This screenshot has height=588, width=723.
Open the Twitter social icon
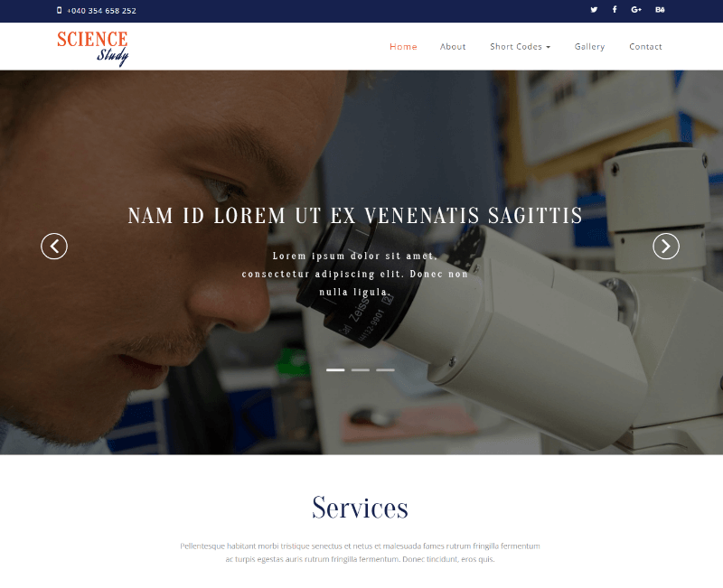[594, 10]
